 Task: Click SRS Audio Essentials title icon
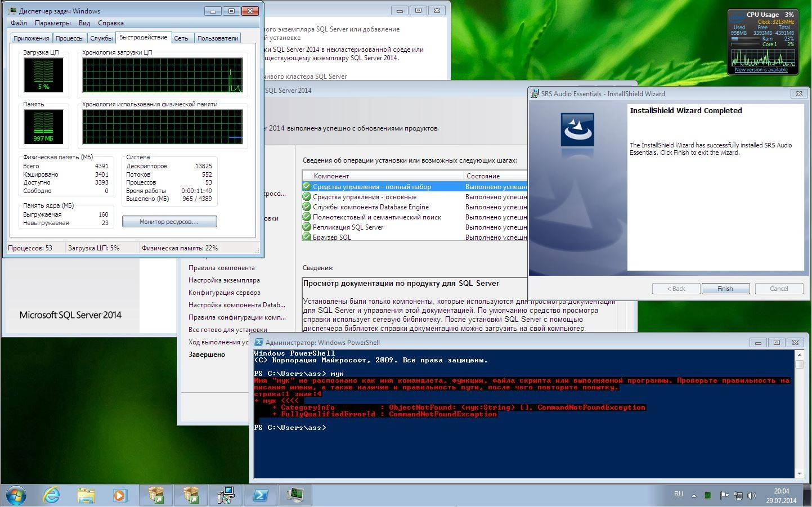point(535,94)
